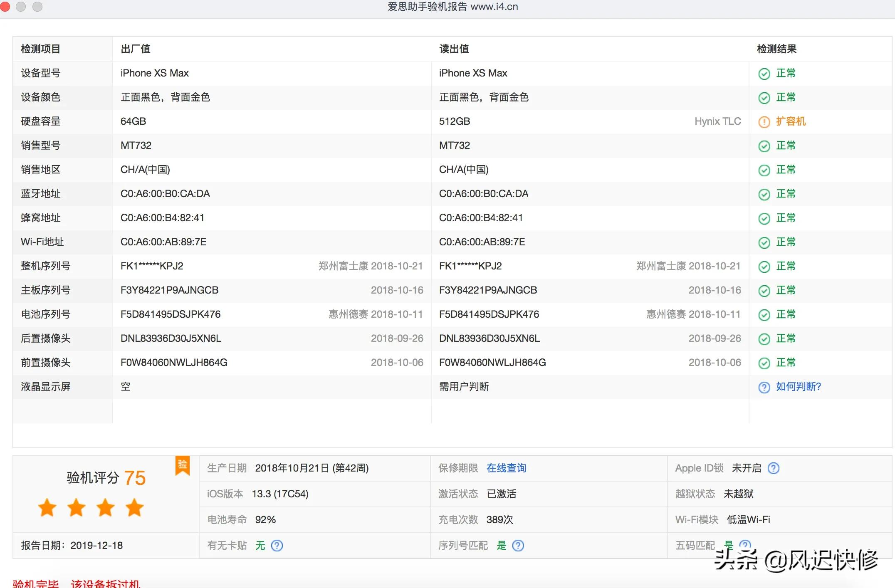Click the first orange rating star
895x588 pixels.
[x=47, y=507]
